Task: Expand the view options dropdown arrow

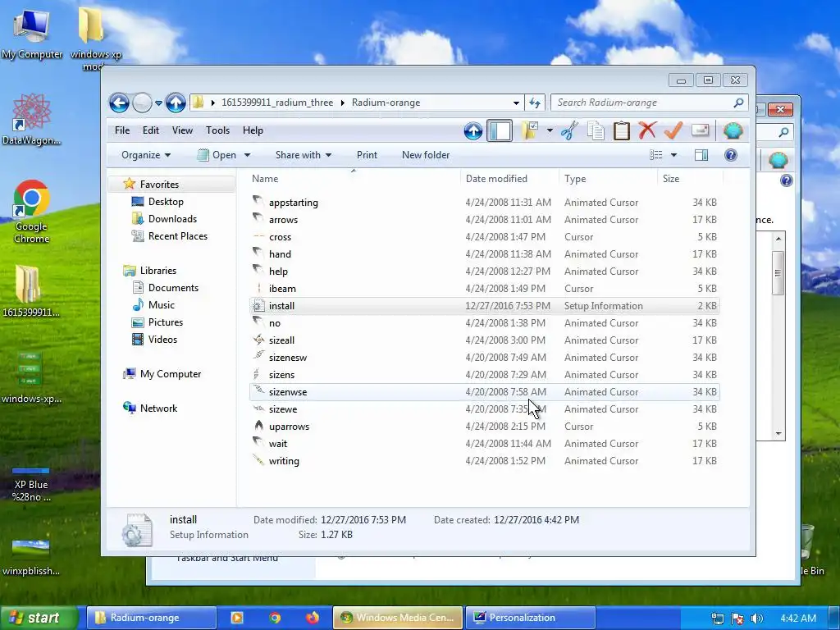Action: [674, 155]
